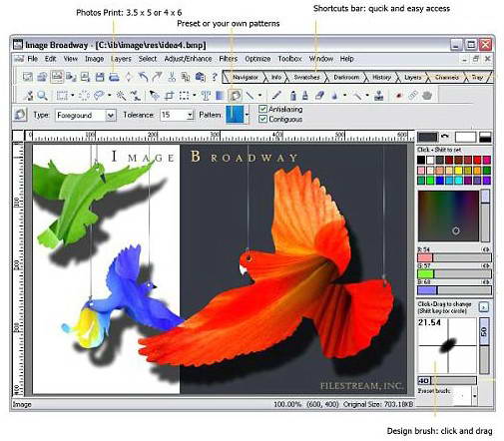Expand the Lasso tool options arrow
Image resolution: width=504 pixels, height=441 pixels.
109,96
